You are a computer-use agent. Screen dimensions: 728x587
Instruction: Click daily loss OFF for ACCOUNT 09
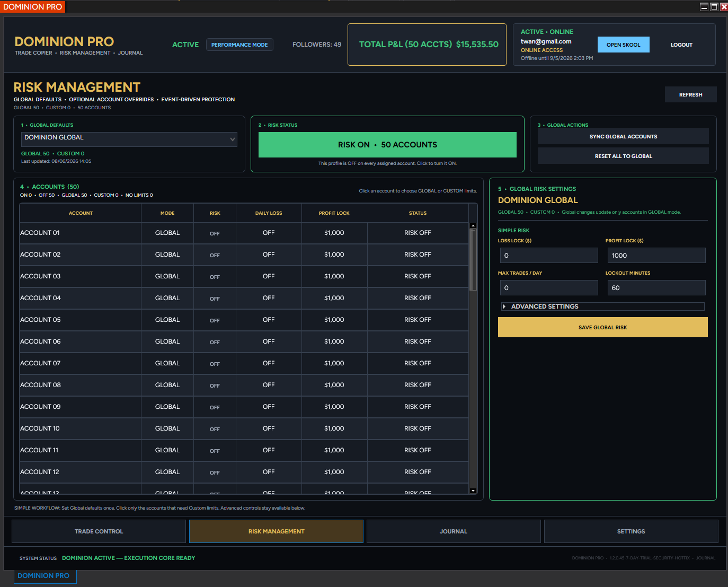pyautogui.click(x=269, y=407)
